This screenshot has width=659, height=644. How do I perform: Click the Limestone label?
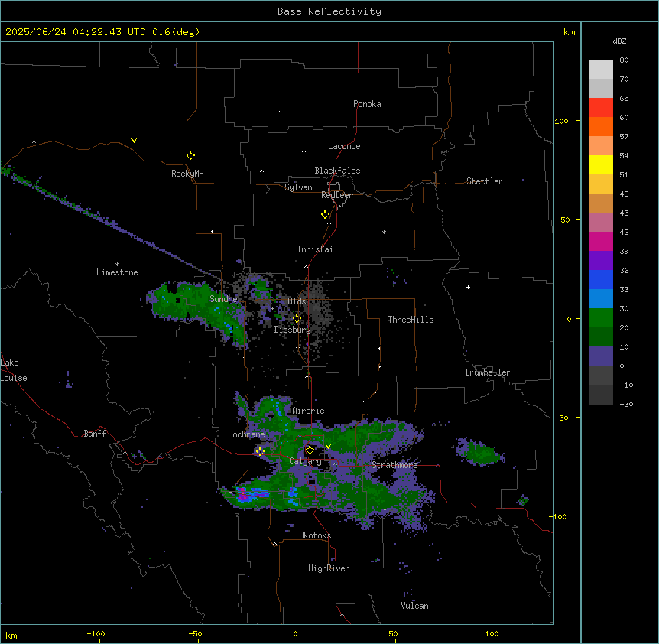(x=117, y=272)
